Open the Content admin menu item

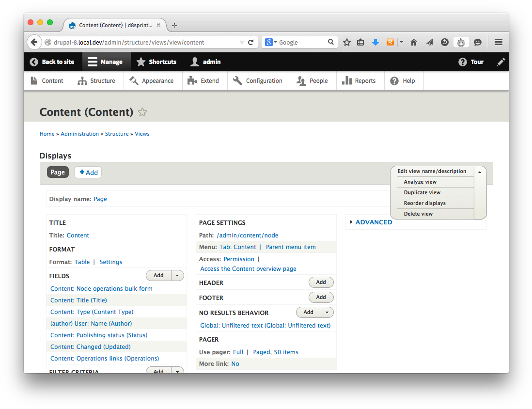click(47, 81)
